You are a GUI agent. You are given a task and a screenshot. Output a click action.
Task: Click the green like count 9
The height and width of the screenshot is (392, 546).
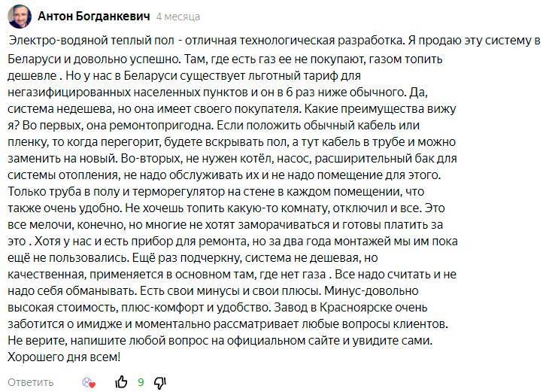[141, 382]
